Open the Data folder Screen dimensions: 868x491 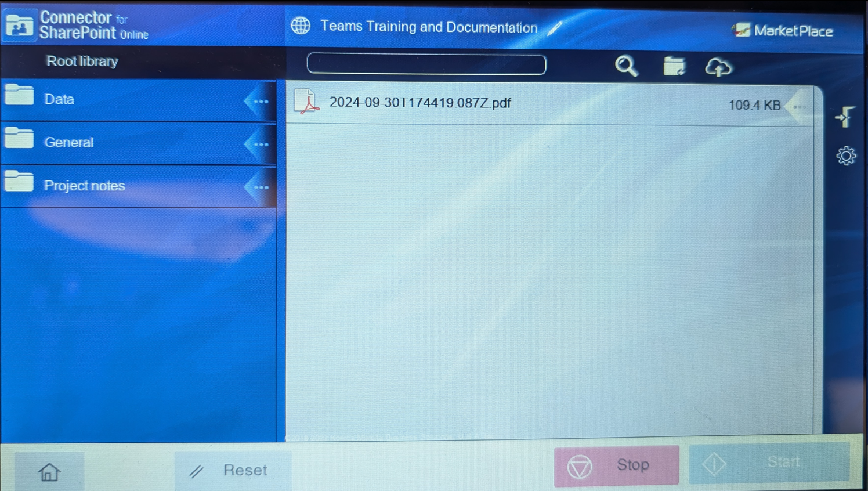(139, 100)
